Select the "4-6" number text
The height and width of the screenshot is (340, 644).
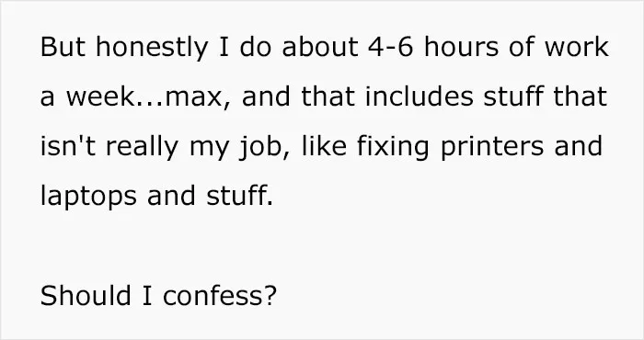390,47
